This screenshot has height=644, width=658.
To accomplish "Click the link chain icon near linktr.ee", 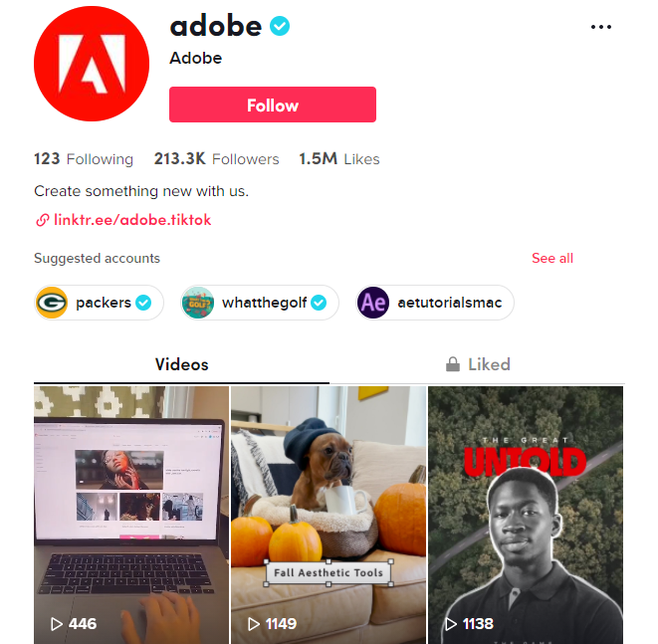I will (x=43, y=220).
